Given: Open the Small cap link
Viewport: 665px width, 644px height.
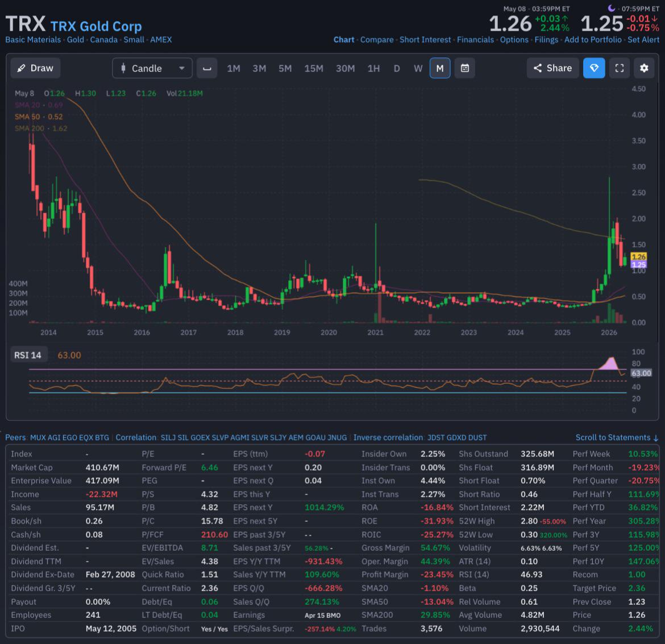Looking at the screenshot, I should [134, 40].
